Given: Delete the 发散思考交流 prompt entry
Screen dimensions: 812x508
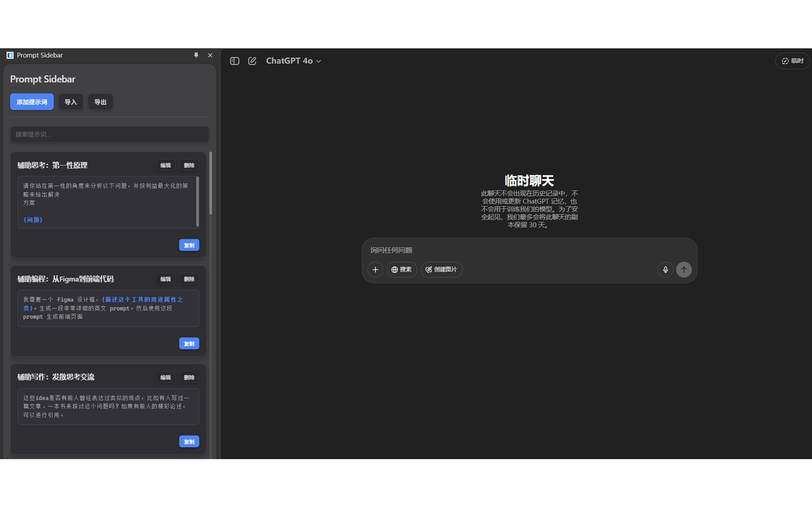Looking at the screenshot, I should [x=188, y=377].
